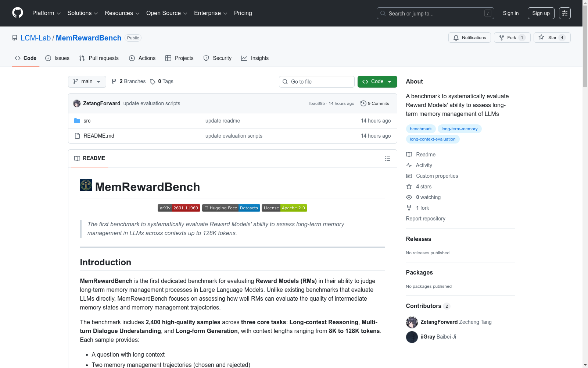Click the arXiv 2601.11969 badge

(179, 208)
